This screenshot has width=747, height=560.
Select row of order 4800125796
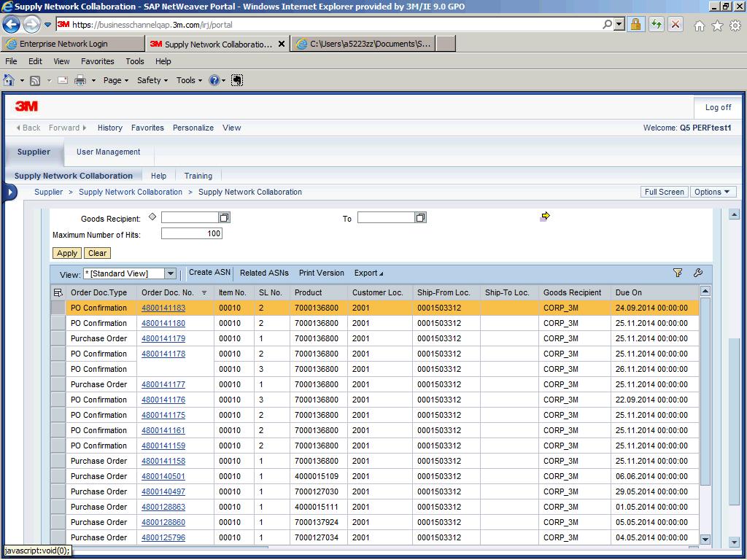pos(58,537)
